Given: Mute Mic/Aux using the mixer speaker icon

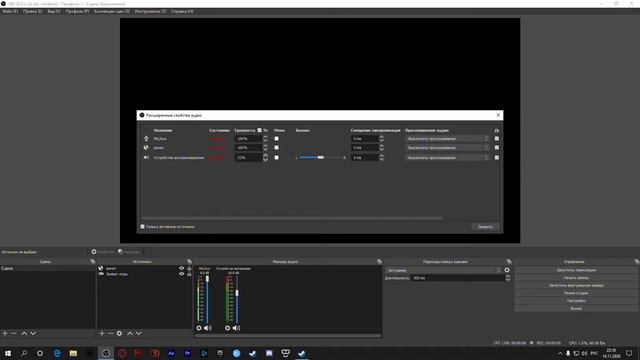Looking at the screenshot, I should pos(208,328).
